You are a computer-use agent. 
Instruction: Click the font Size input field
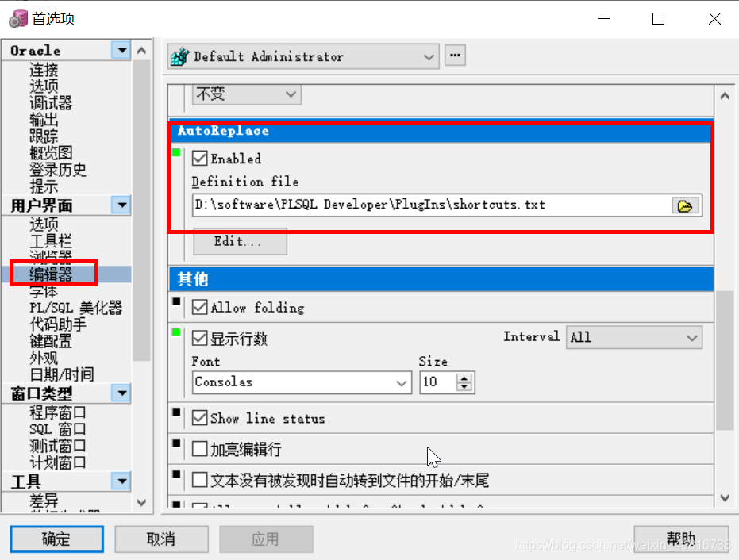[x=438, y=382]
